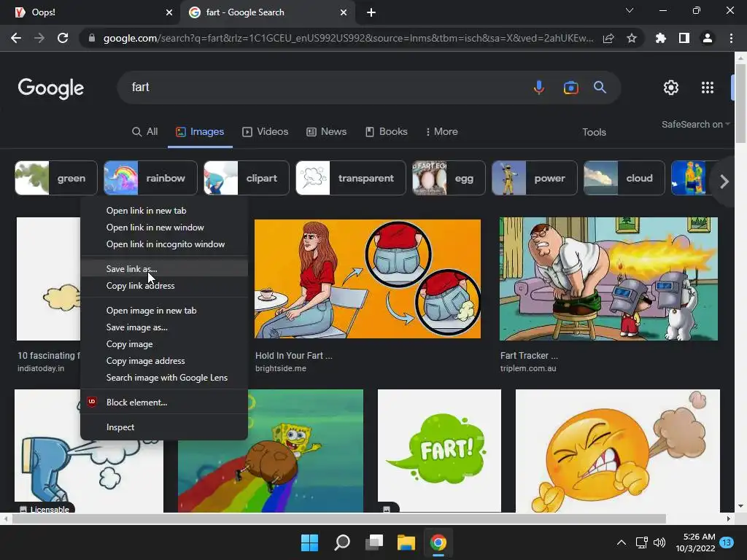Choose Open image in new tab
Screen dimensions: 747x560
click(164, 311)
